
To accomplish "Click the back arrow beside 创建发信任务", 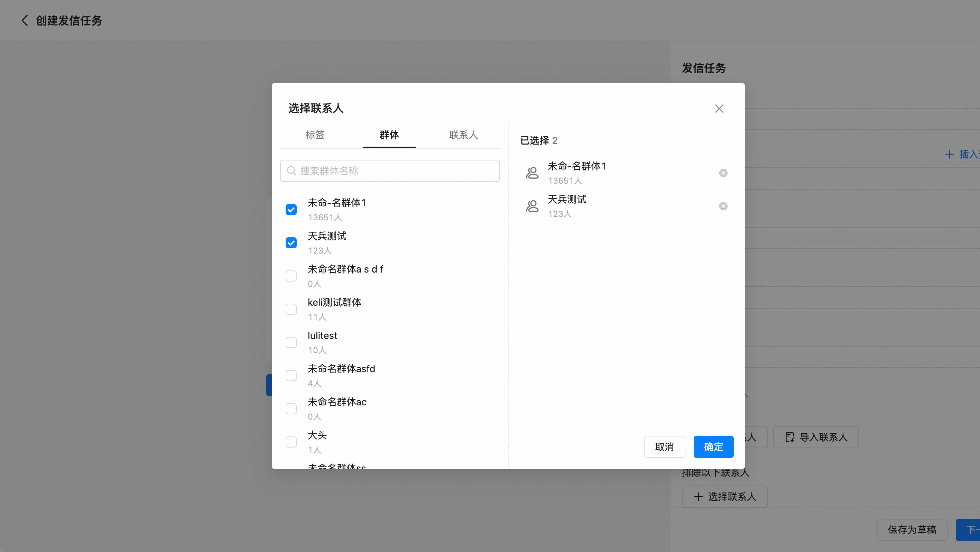I will click(25, 20).
